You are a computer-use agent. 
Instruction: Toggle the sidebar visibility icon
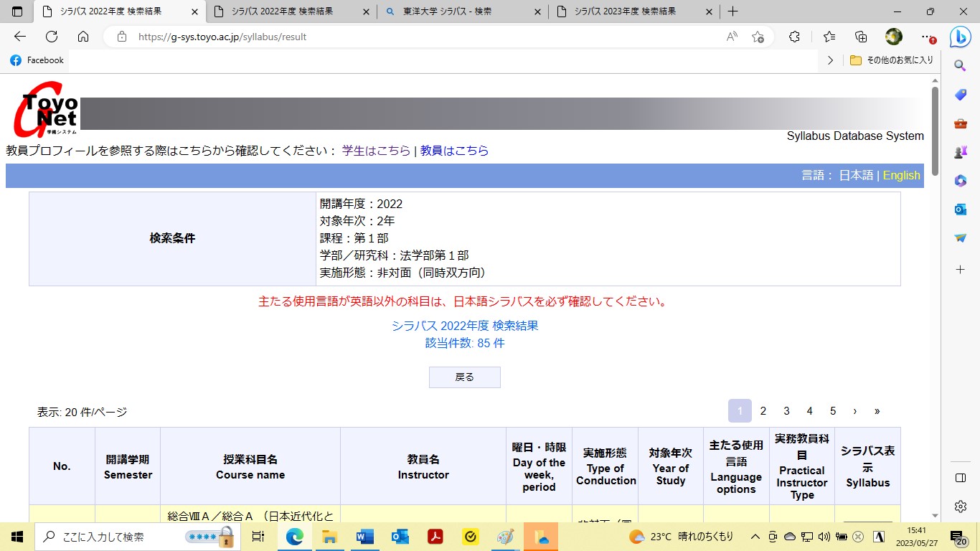tap(960, 478)
